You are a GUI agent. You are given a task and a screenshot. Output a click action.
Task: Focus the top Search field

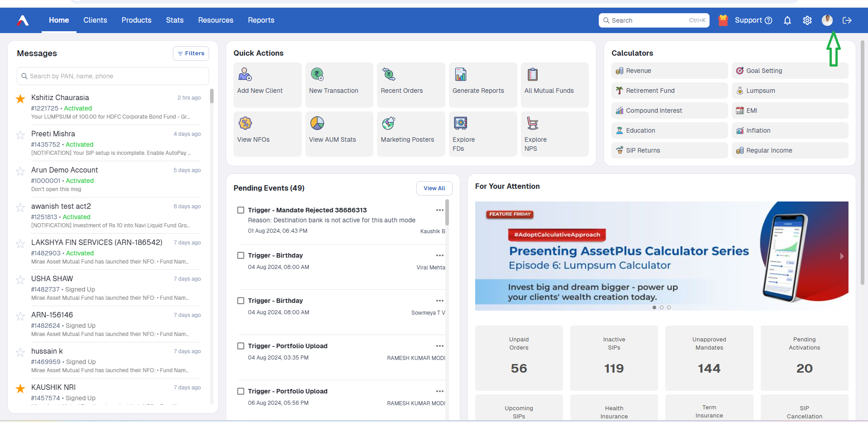654,20
